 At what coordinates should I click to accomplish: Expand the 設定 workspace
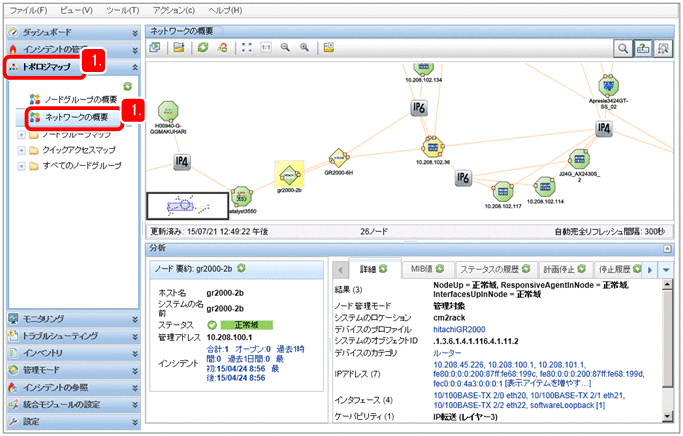[74, 422]
